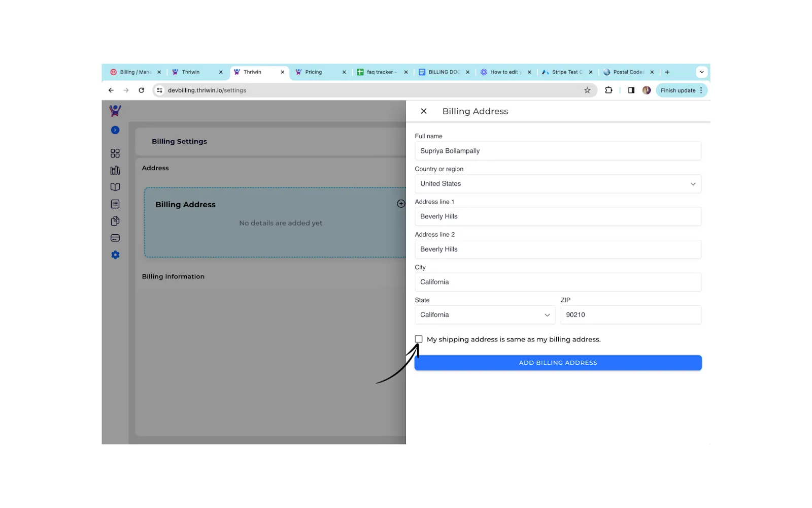The image size is (812, 508).
Task: Open the browser profile avatar
Action: tap(647, 90)
